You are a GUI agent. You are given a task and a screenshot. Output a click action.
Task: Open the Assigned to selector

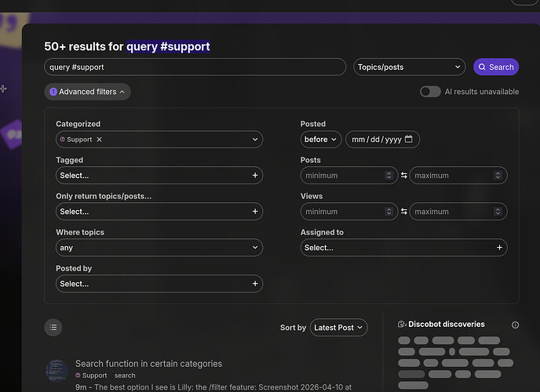[403, 248]
